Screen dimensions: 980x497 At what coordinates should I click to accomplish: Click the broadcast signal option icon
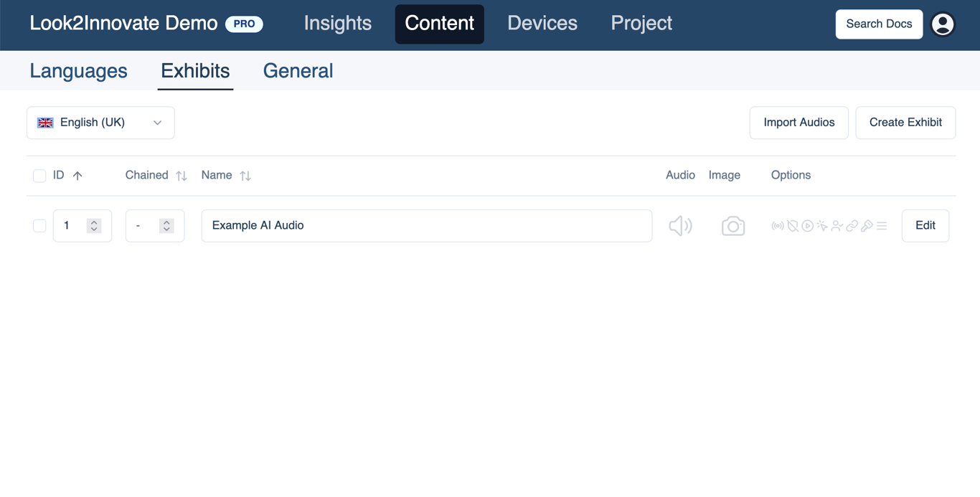(x=778, y=226)
